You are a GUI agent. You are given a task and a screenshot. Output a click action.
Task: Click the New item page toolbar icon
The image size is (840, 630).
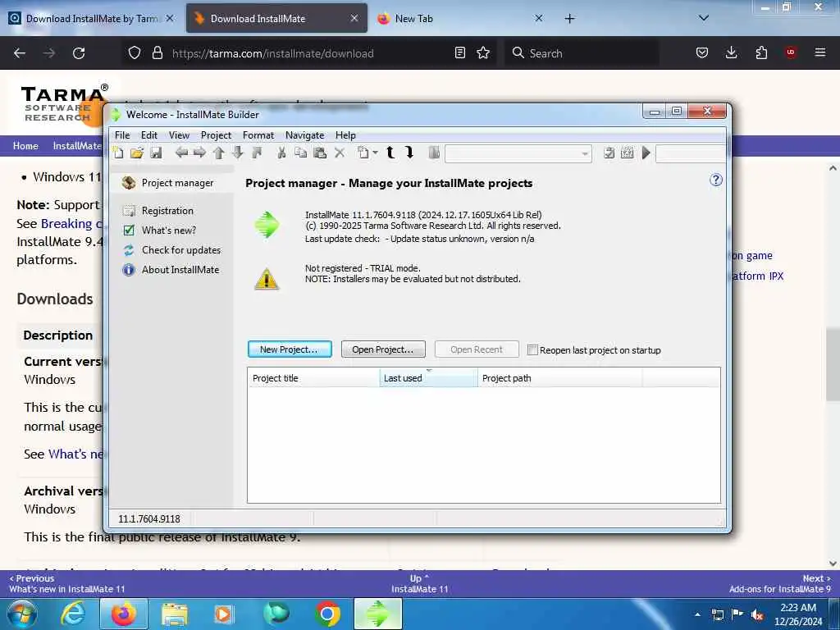pyautogui.click(x=363, y=153)
